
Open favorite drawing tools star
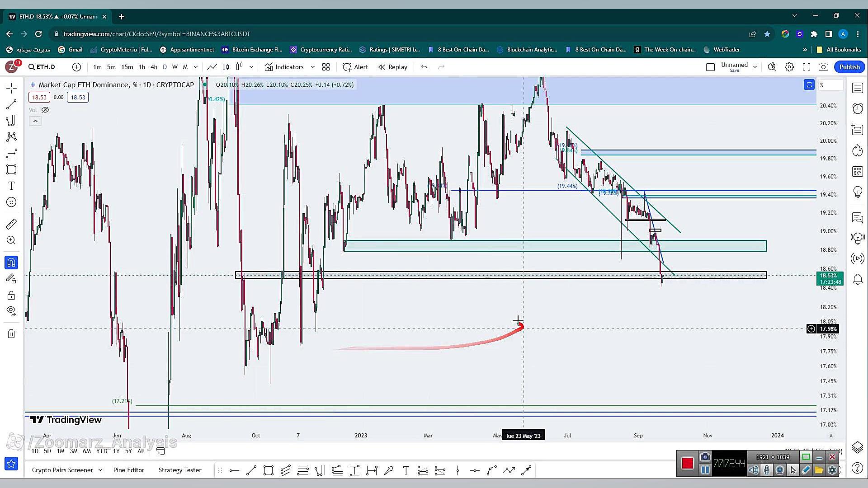11,464
